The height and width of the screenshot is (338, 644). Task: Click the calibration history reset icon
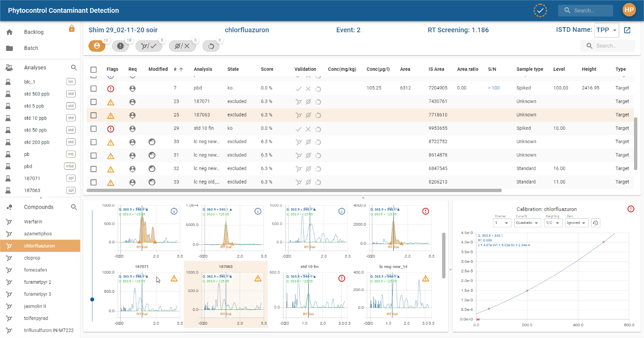pos(595,223)
